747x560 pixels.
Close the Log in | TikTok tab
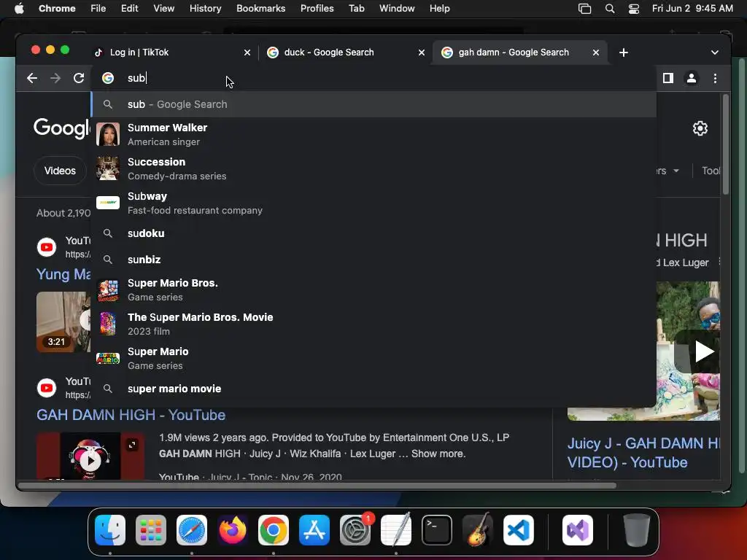247,52
